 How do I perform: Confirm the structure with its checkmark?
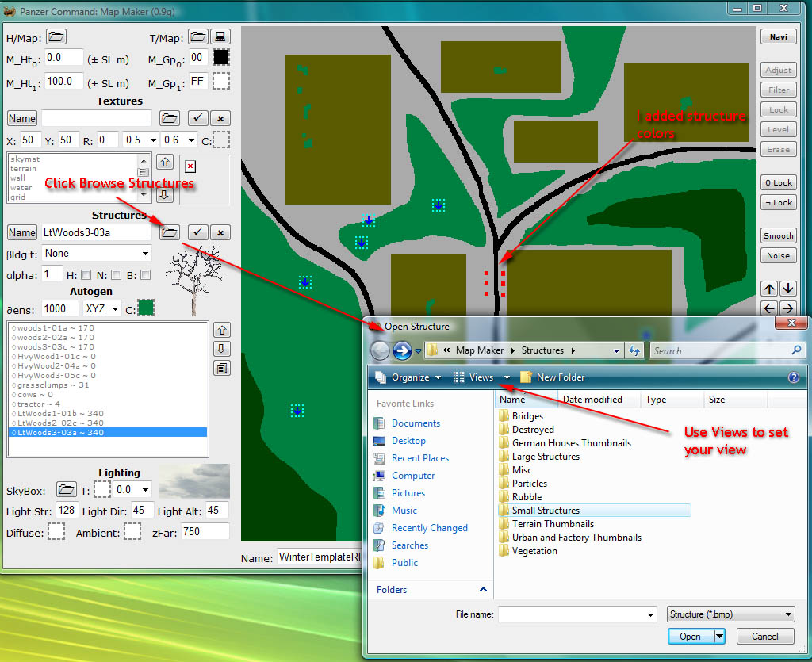pos(197,232)
